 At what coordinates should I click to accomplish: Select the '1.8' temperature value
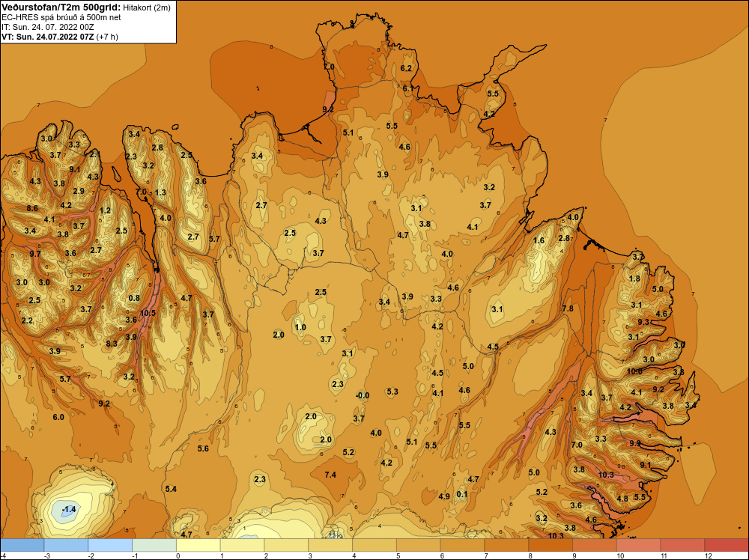point(634,279)
